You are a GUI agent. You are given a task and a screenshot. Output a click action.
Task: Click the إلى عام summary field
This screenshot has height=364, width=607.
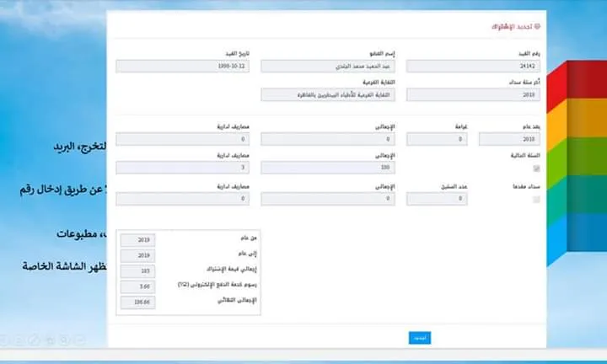(x=137, y=255)
